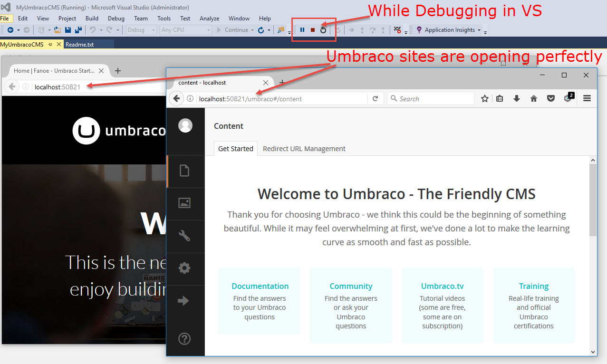Click the user avatar in Umbraco
Image resolution: width=607 pixels, height=364 pixels.
185,125
